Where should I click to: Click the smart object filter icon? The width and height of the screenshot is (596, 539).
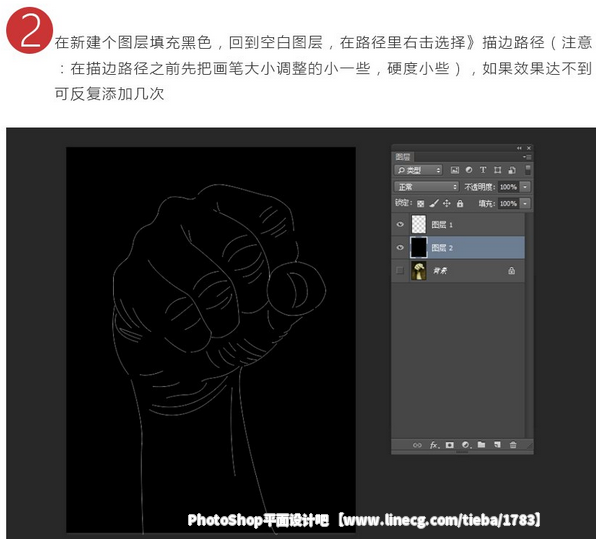click(x=512, y=170)
